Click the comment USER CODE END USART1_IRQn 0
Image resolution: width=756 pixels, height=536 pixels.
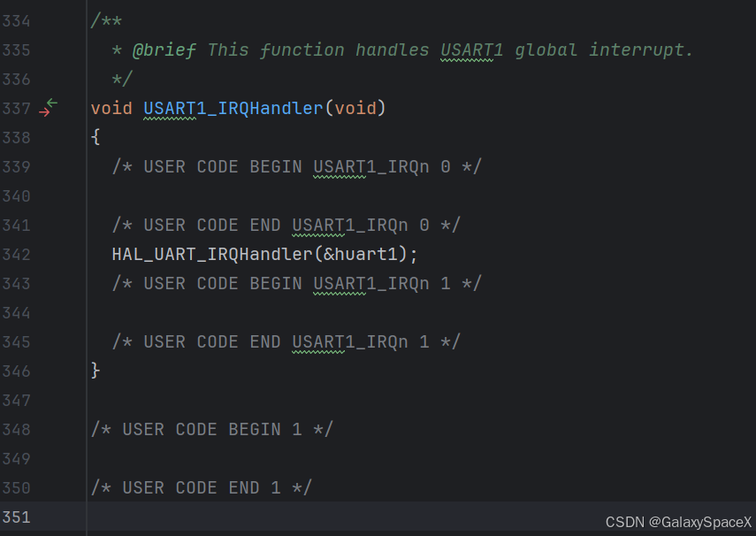point(286,226)
